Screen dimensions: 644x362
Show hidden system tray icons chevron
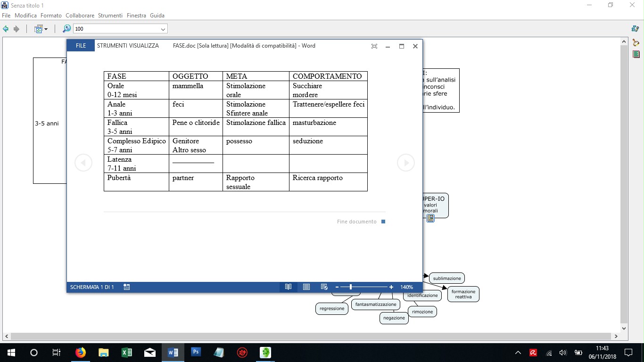(518, 353)
